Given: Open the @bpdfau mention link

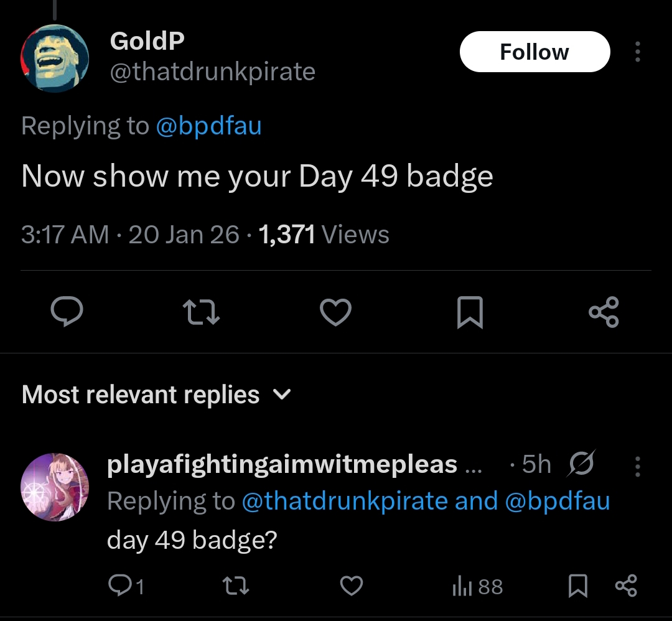Looking at the screenshot, I should [208, 126].
